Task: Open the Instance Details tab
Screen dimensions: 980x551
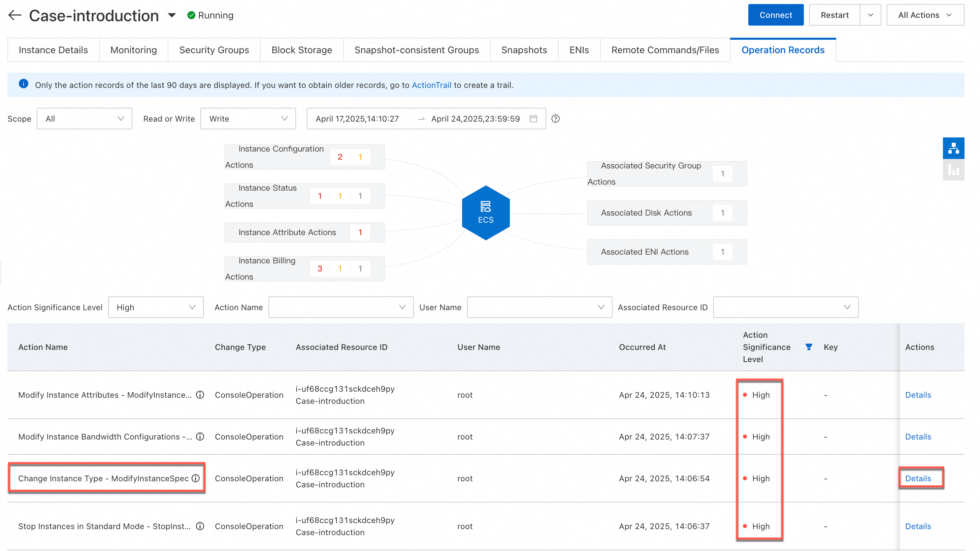Action: [x=53, y=50]
